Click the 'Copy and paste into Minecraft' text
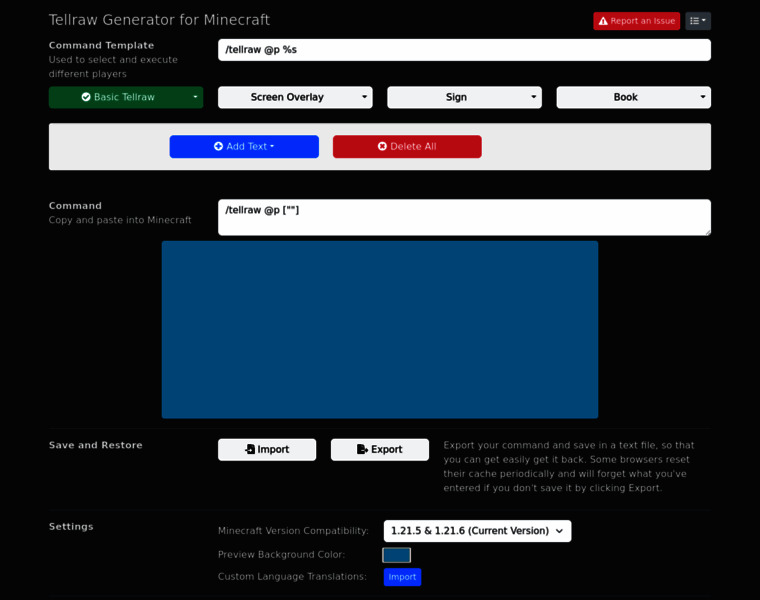The image size is (760, 600). pos(120,220)
